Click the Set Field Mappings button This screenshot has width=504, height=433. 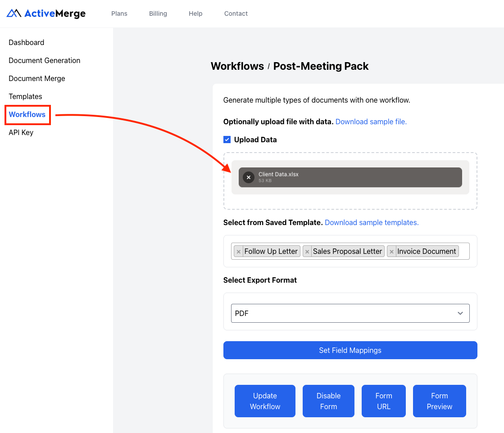[350, 350]
